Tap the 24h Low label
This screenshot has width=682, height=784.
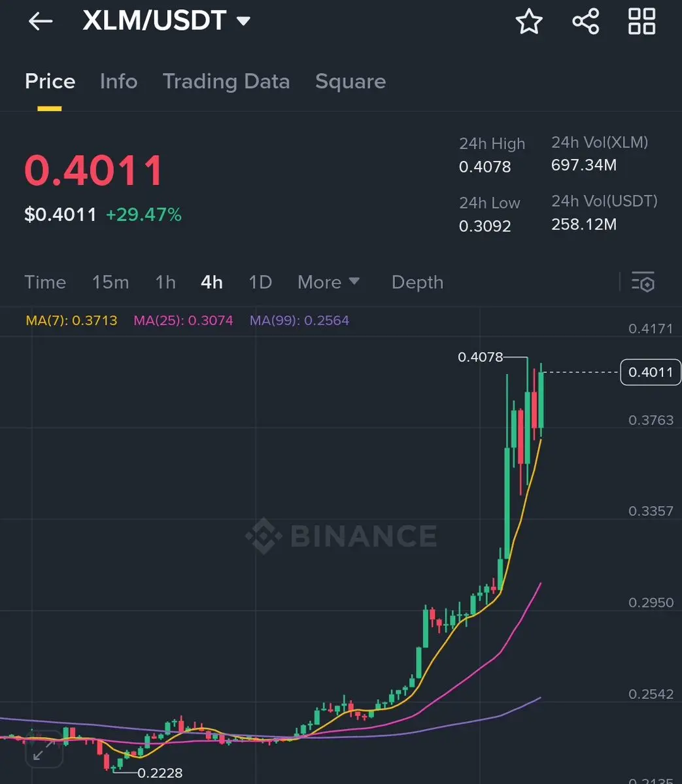[x=490, y=203]
